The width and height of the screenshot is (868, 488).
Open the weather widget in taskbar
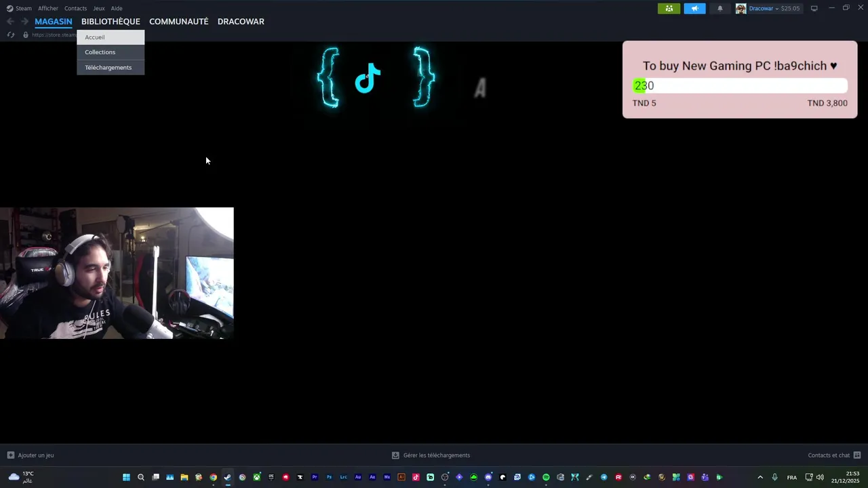coord(22,477)
